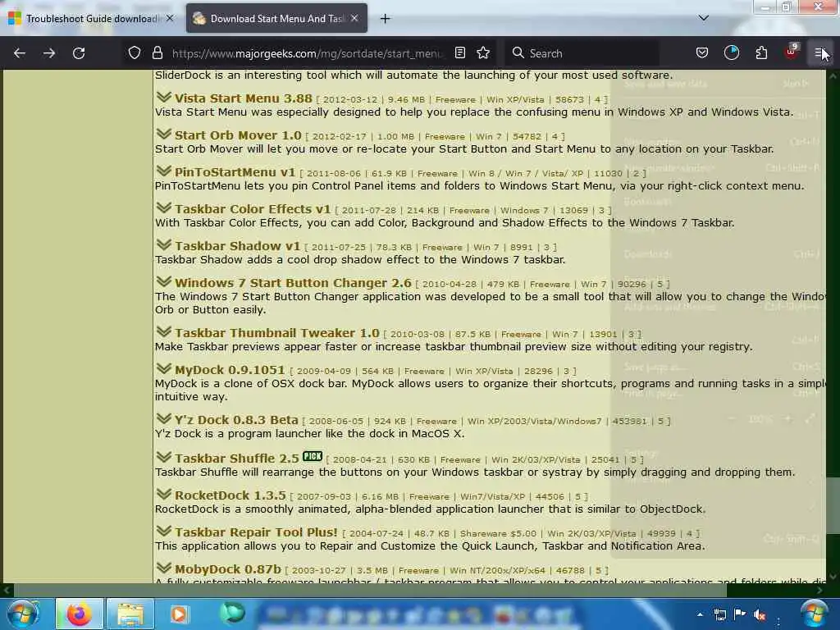The image size is (840, 630).
Task: Close the Troubleshoot Guide tab
Action: point(170,18)
